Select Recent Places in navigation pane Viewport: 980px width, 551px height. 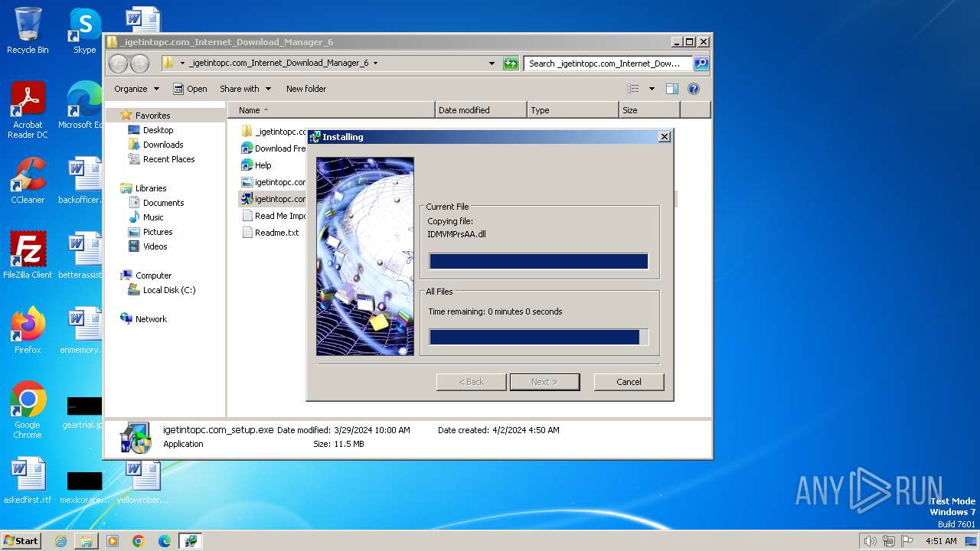click(x=168, y=159)
